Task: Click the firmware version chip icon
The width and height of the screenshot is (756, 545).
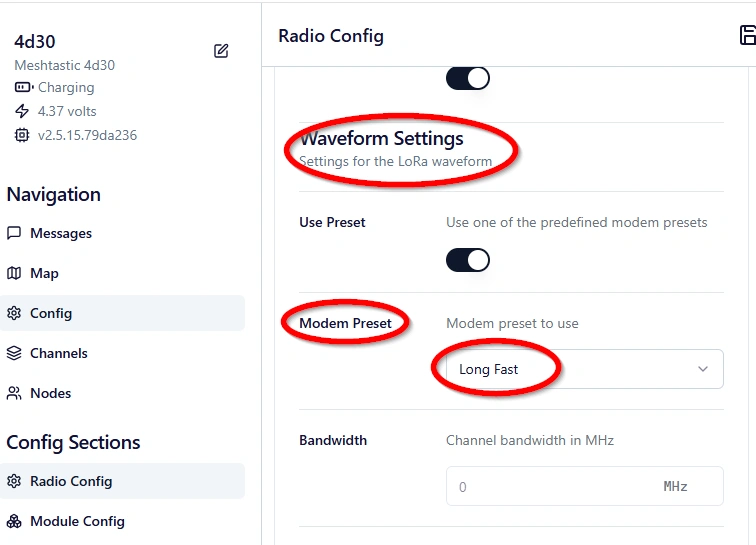Action: [22, 135]
